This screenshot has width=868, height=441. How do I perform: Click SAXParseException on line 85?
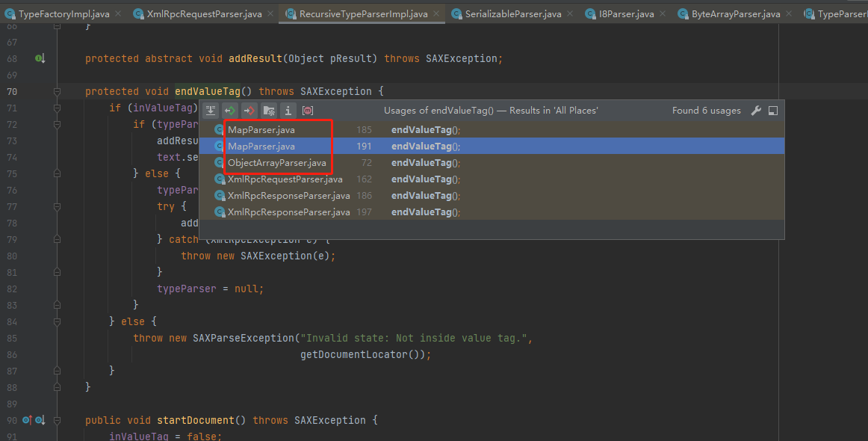244,338
